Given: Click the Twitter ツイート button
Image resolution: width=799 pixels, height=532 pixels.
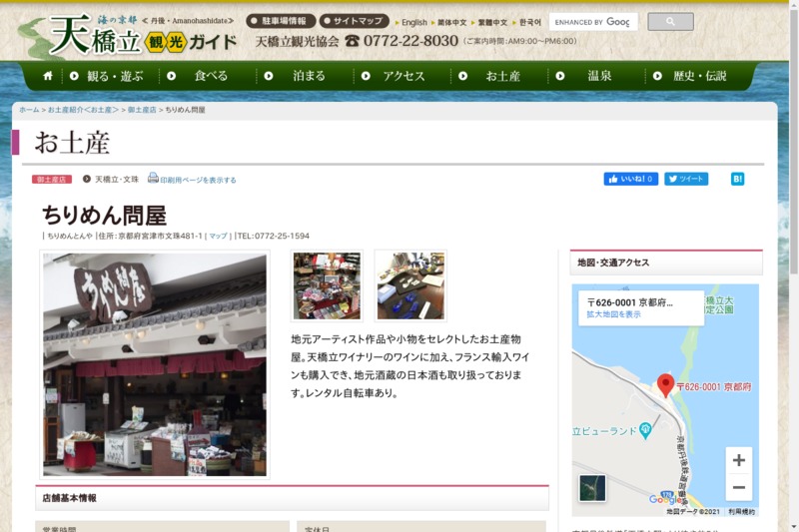Looking at the screenshot, I should pyautogui.click(x=686, y=179).
